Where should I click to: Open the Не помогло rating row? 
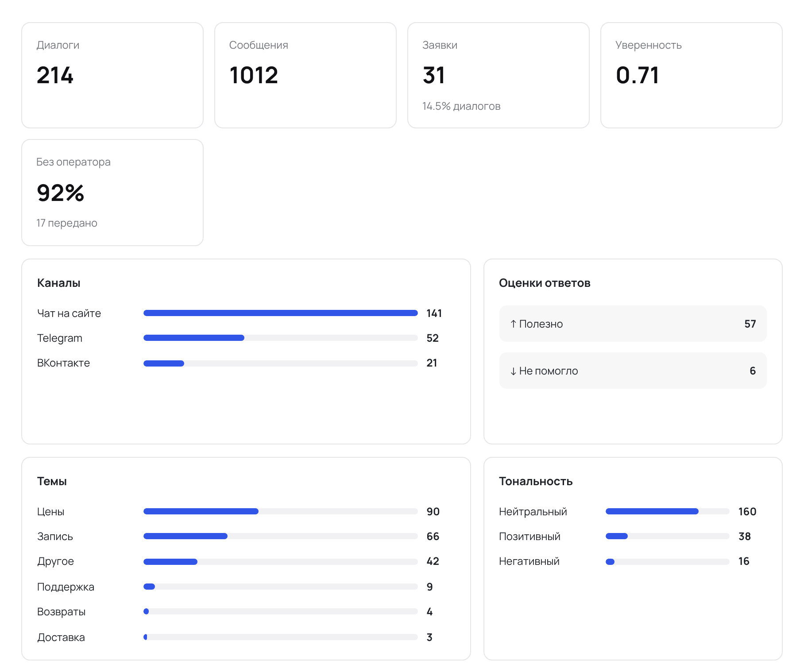coord(633,371)
